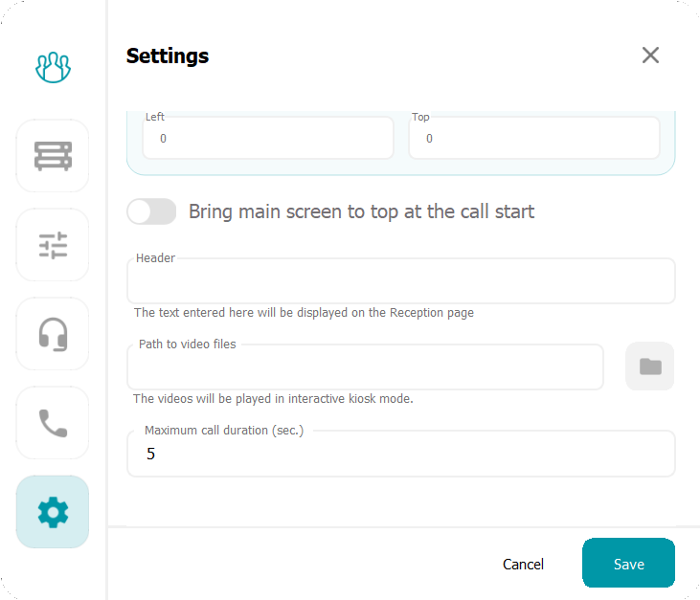The width and height of the screenshot is (700, 600).
Task: Focus the Header text field
Action: click(400, 282)
